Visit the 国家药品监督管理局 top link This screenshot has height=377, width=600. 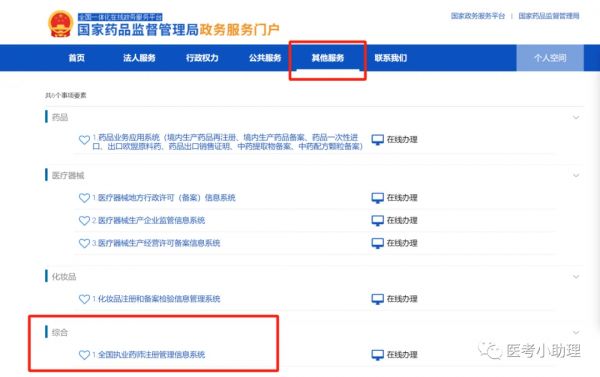[x=549, y=16]
